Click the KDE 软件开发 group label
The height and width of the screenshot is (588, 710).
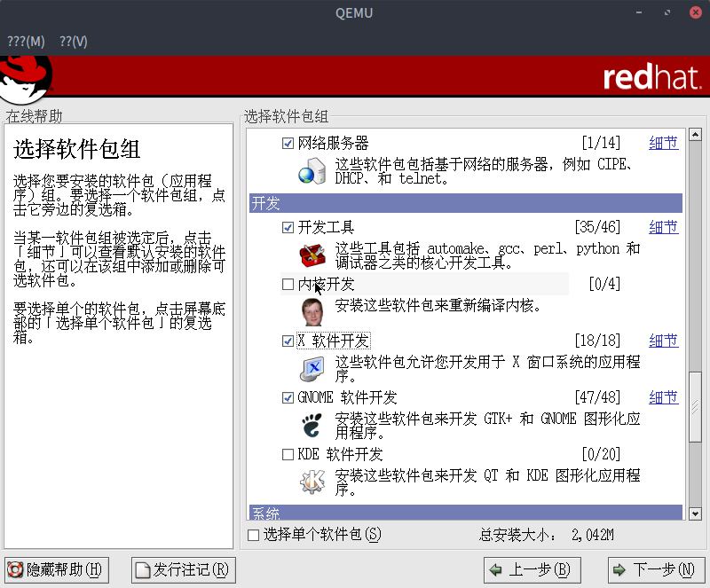point(340,454)
